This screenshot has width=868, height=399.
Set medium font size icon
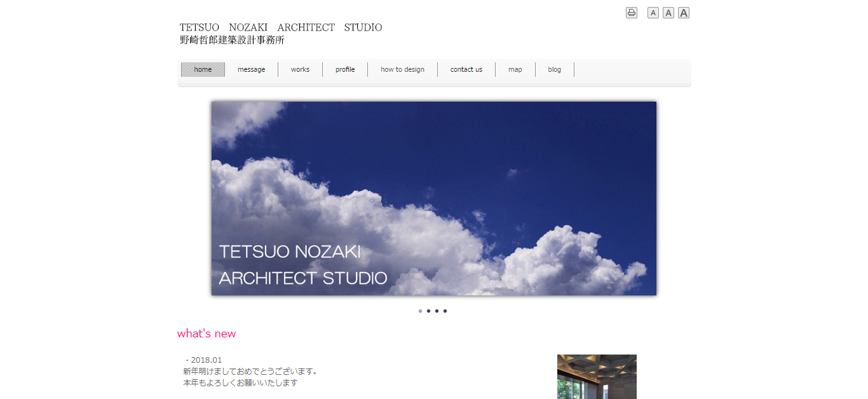pos(668,13)
